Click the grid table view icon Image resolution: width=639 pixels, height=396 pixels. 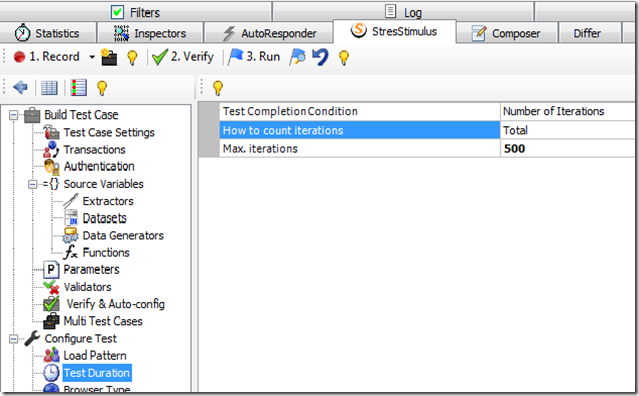pos(49,88)
